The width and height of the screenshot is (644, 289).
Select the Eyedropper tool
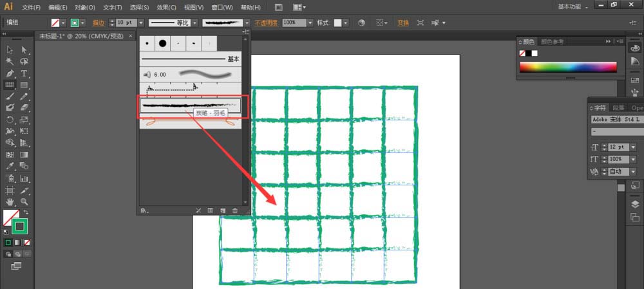pos(10,166)
